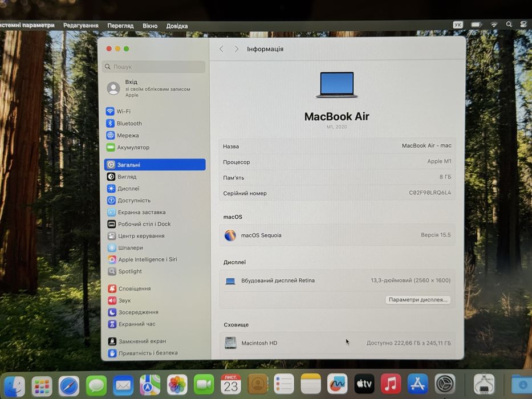This screenshot has width=532, height=399.
Task: Open Mail from the Dock
Action: (123, 385)
